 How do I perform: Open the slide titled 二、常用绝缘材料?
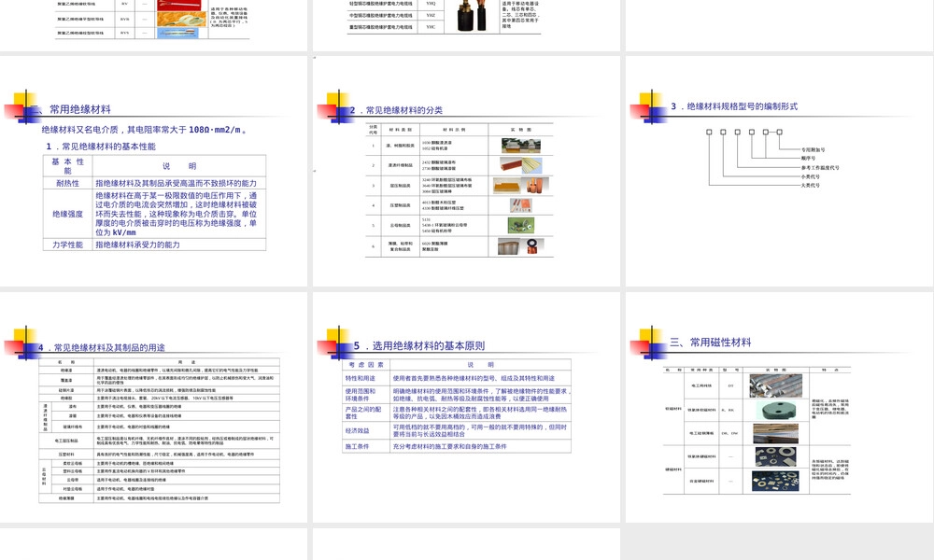pyautogui.click(x=154, y=171)
